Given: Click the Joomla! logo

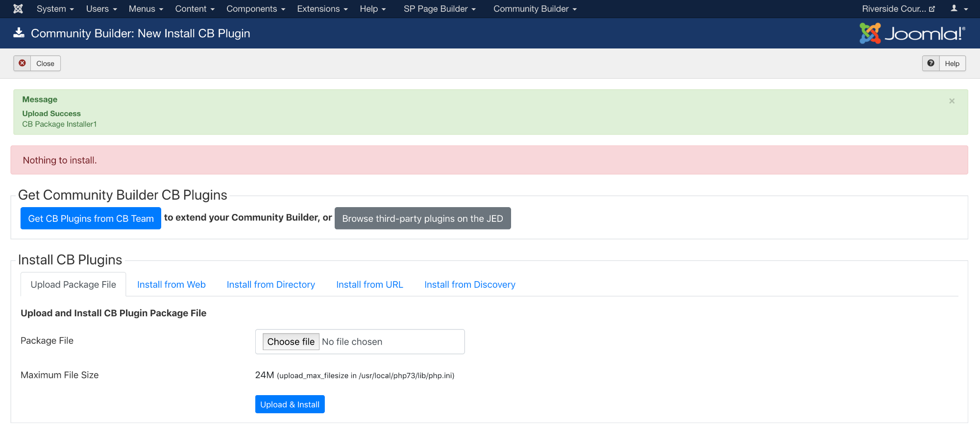Looking at the screenshot, I should 912,33.
